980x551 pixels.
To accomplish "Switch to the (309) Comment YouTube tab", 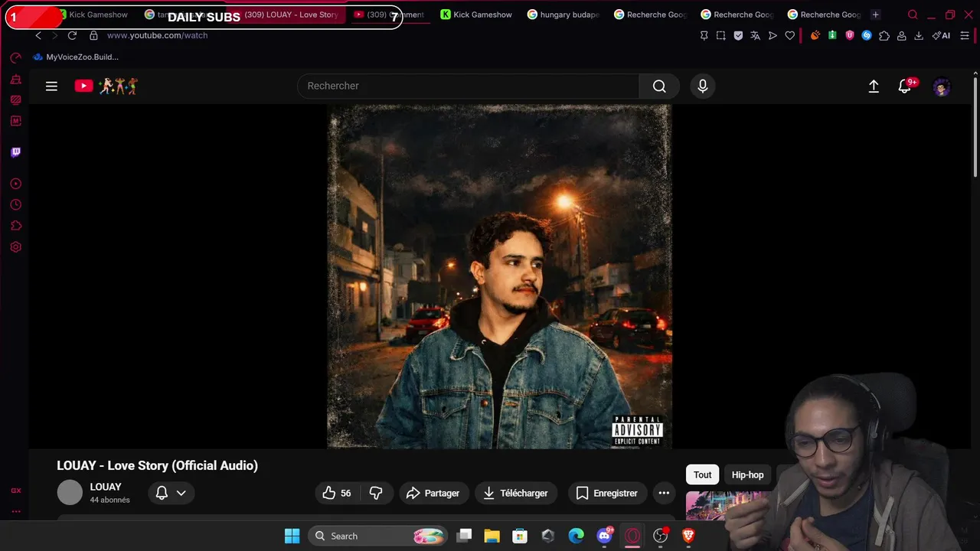I will pos(389,15).
